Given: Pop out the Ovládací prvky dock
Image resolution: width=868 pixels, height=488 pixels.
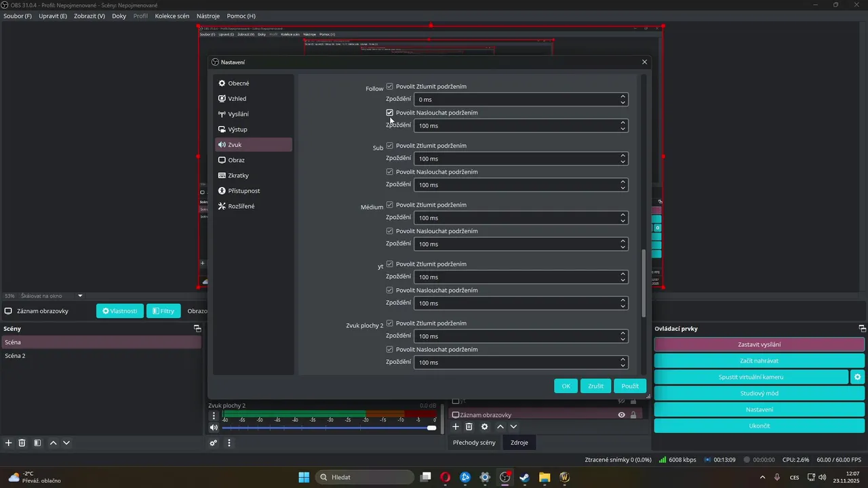Looking at the screenshot, I should [x=862, y=329].
